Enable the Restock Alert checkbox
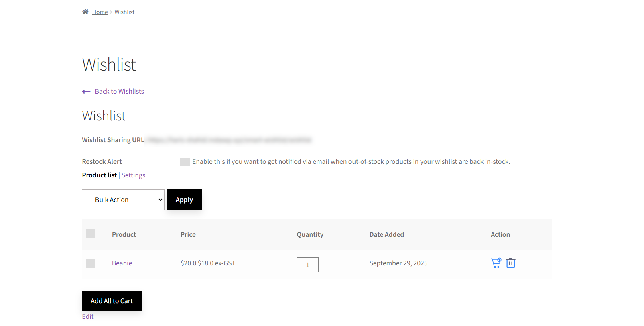 (x=185, y=162)
